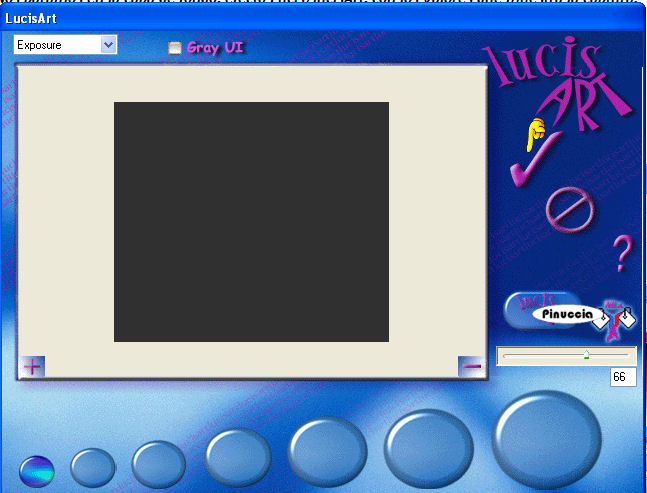Click the Lucis logo pill button
The height and width of the screenshot is (493, 647).
point(544,311)
